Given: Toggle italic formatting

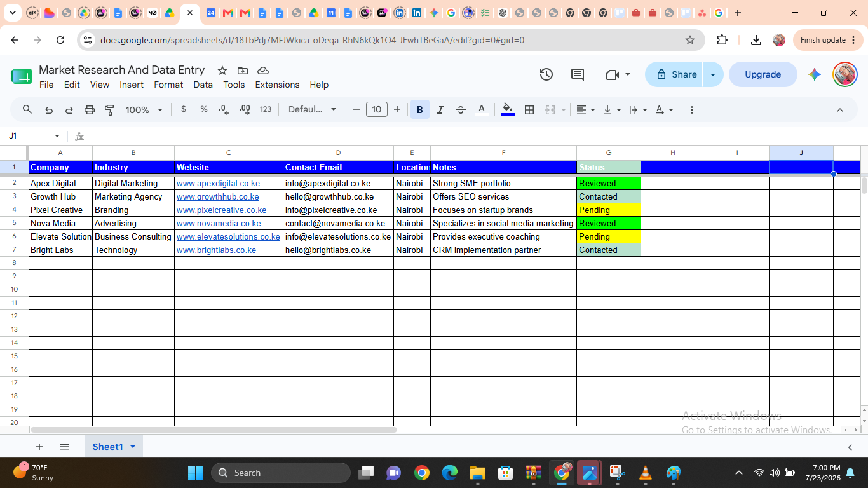Looking at the screenshot, I should (x=440, y=109).
